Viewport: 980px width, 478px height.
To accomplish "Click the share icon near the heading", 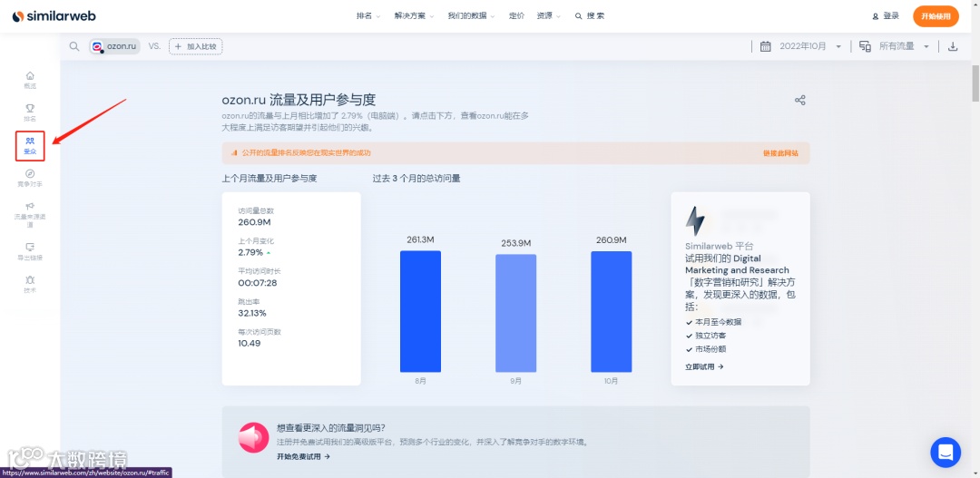I will click(x=800, y=100).
